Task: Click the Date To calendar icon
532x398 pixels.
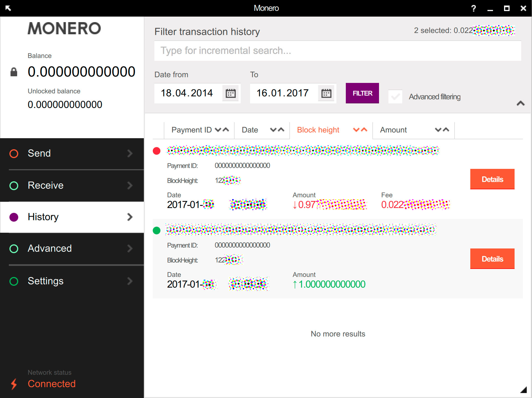Action: (326, 93)
